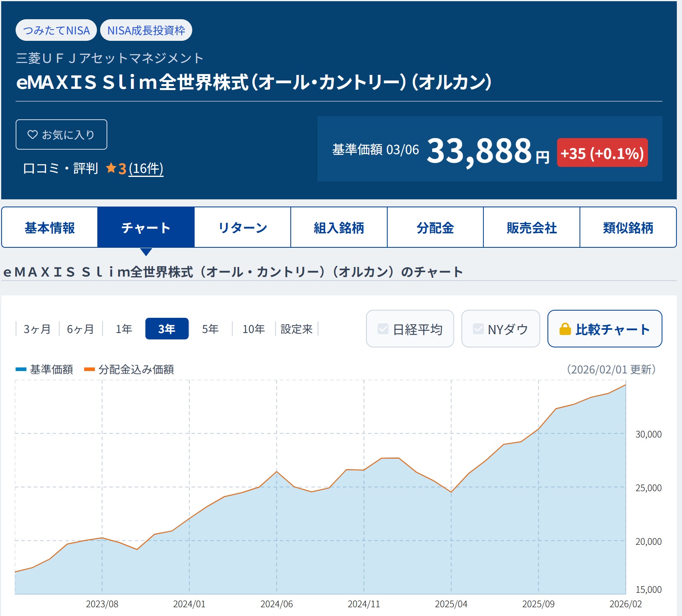Open the (16件) reviews link
This screenshot has width=682, height=616.
pos(146,169)
